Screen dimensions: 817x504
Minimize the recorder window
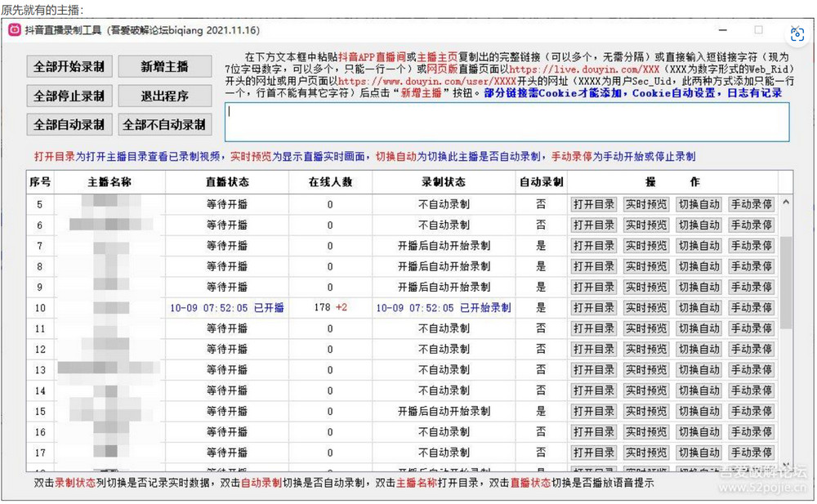tap(723, 30)
